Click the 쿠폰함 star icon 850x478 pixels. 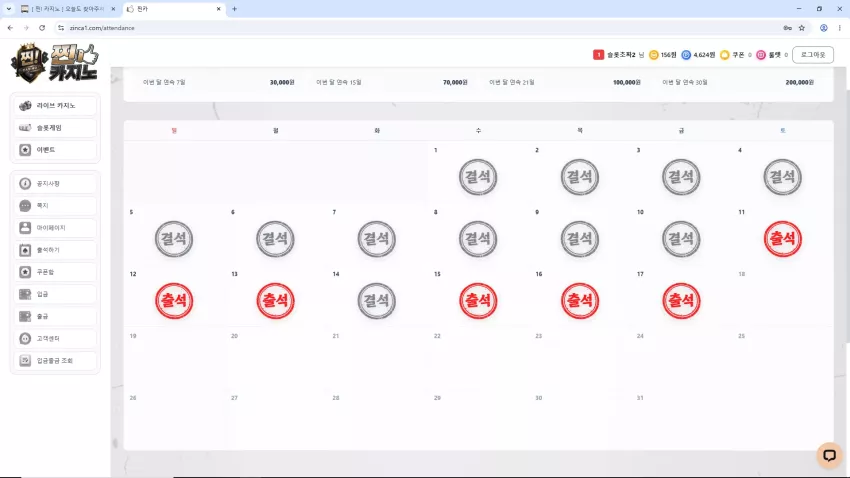pos(25,272)
